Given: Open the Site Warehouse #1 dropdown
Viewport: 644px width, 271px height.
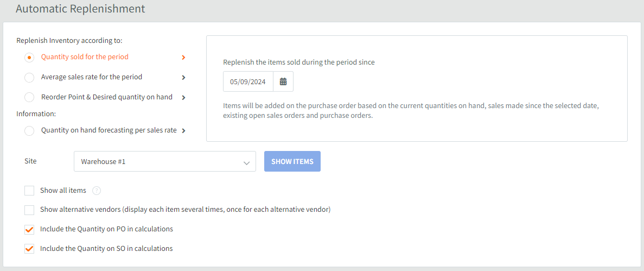Looking at the screenshot, I should pos(165,161).
